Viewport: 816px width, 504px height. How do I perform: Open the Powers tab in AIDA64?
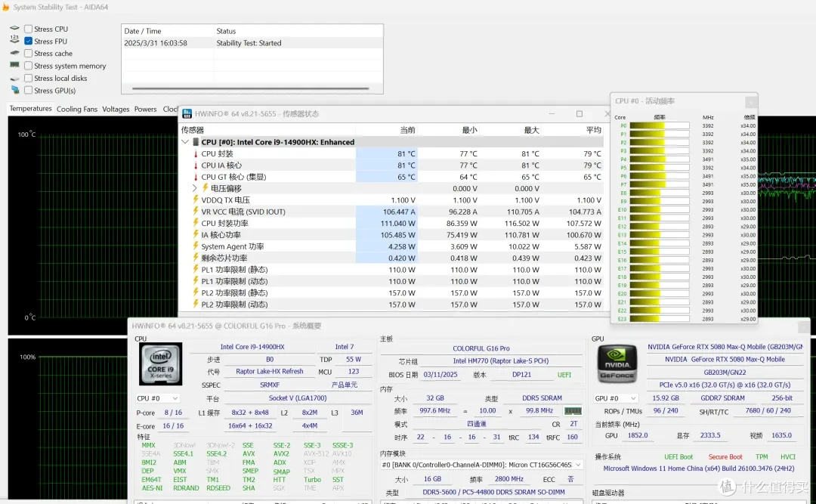(145, 109)
